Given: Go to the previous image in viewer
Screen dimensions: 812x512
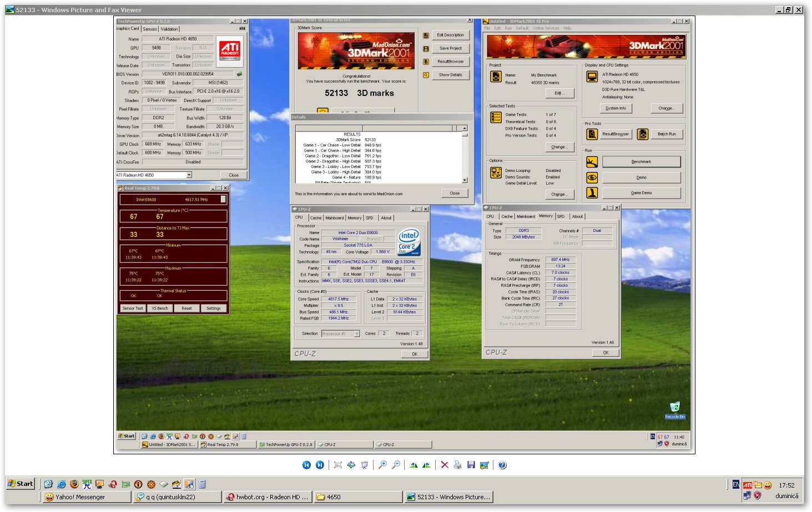Looking at the screenshot, I should click(x=306, y=465).
